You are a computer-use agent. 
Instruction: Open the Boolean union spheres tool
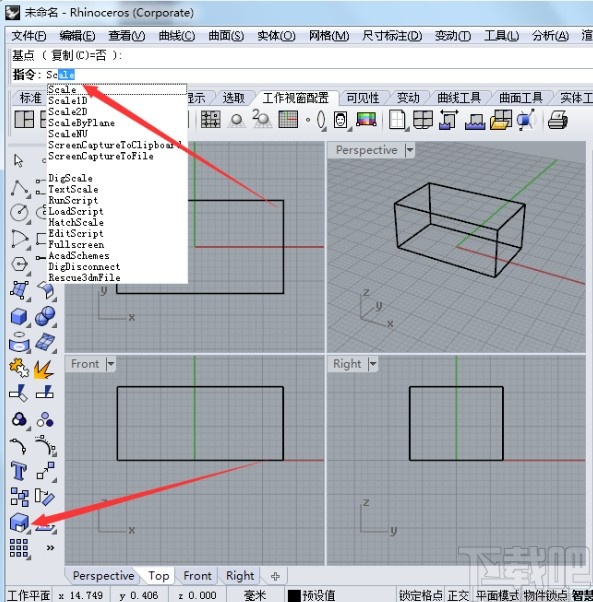45,316
